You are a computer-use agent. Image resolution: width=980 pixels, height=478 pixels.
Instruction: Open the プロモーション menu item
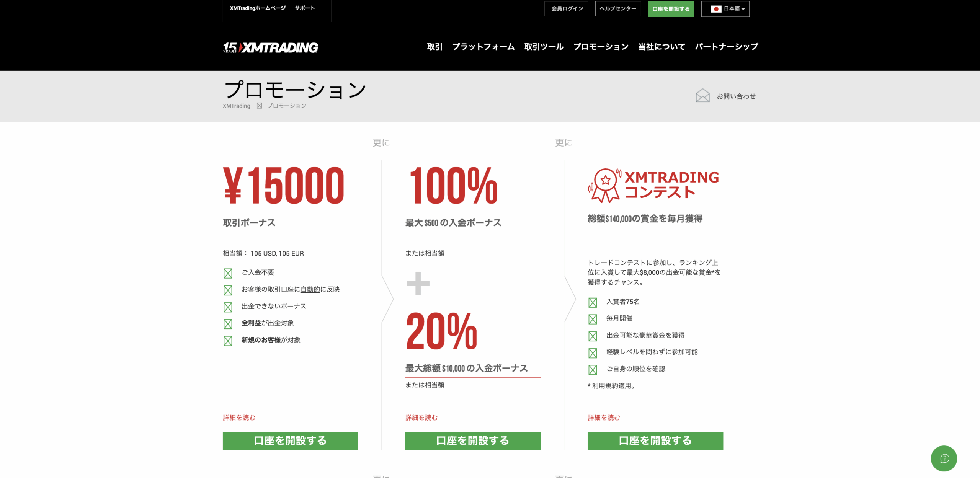coord(601,47)
